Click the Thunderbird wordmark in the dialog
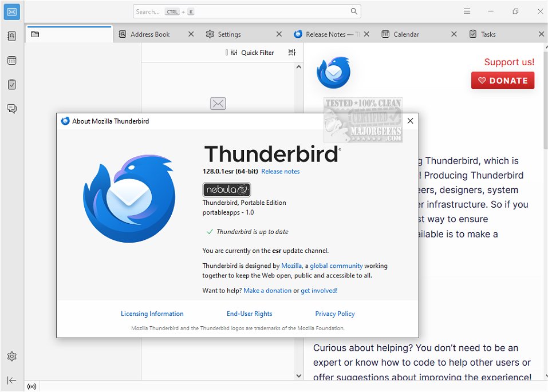548x392 pixels. [x=272, y=154]
